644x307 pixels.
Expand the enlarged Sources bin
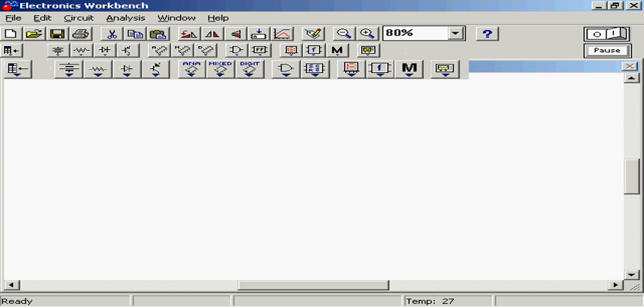[68, 69]
